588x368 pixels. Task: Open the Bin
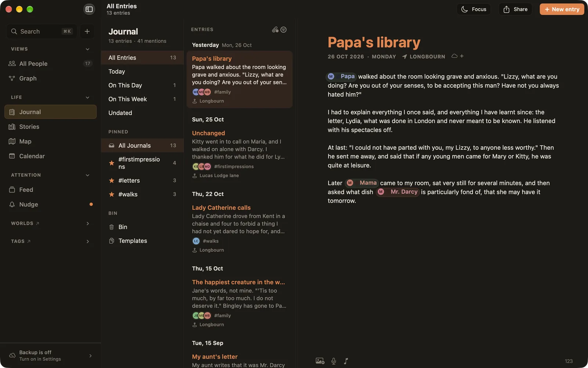click(x=142, y=227)
